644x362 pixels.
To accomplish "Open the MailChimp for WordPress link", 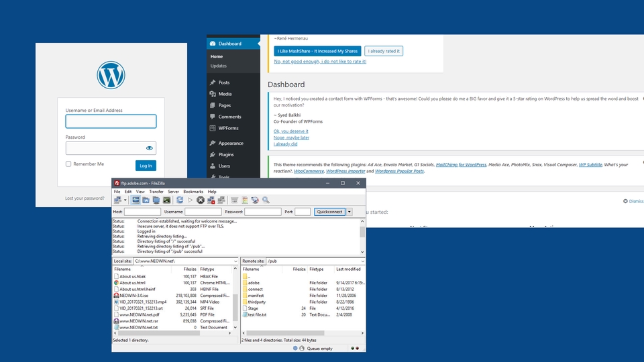I will tap(461, 165).
